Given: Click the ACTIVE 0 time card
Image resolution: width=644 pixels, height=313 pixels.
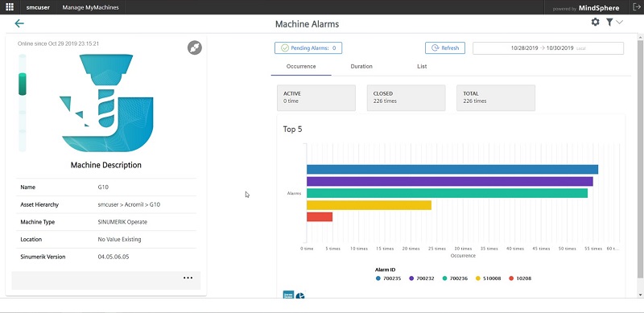Looking at the screenshot, I should coord(316,97).
